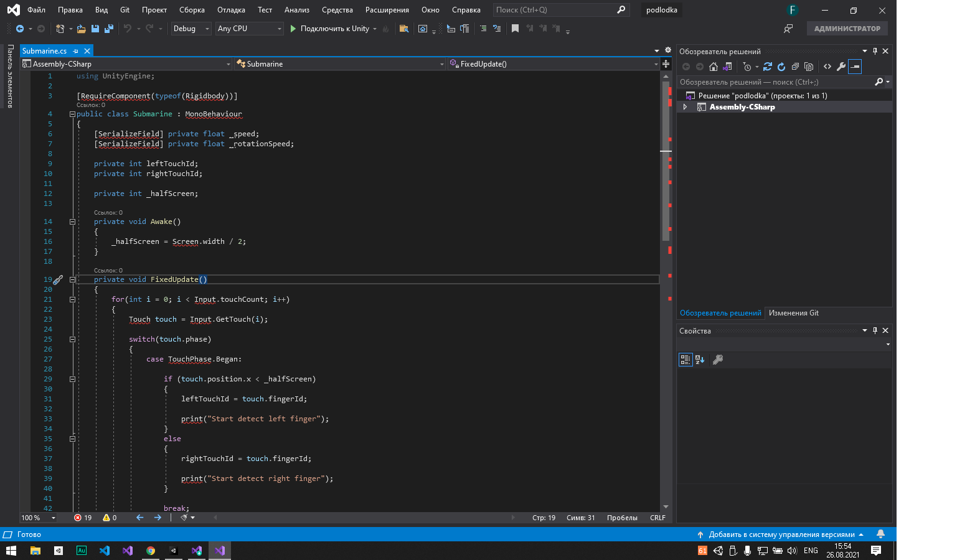The width and height of the screenshot is (980, 560).
Task: Click the Пробелы indentation indicator
Action: [x=622, y=518]
